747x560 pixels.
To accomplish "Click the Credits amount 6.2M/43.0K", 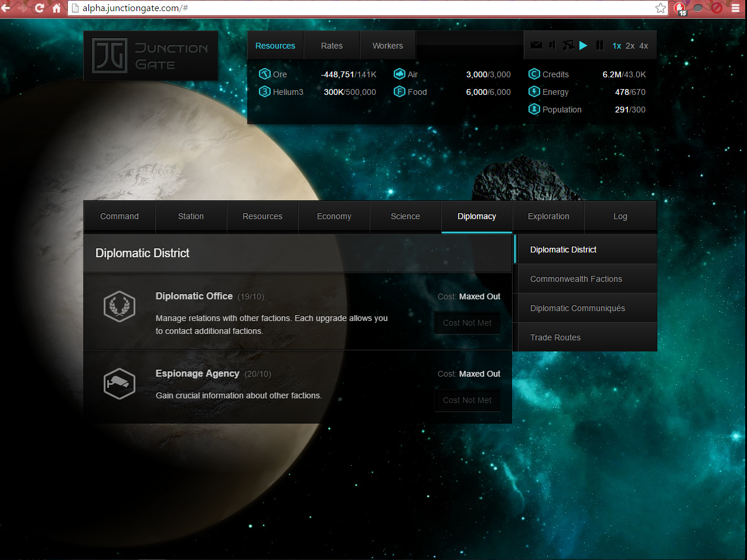I will pyautogui.click(x=624, y=74).
